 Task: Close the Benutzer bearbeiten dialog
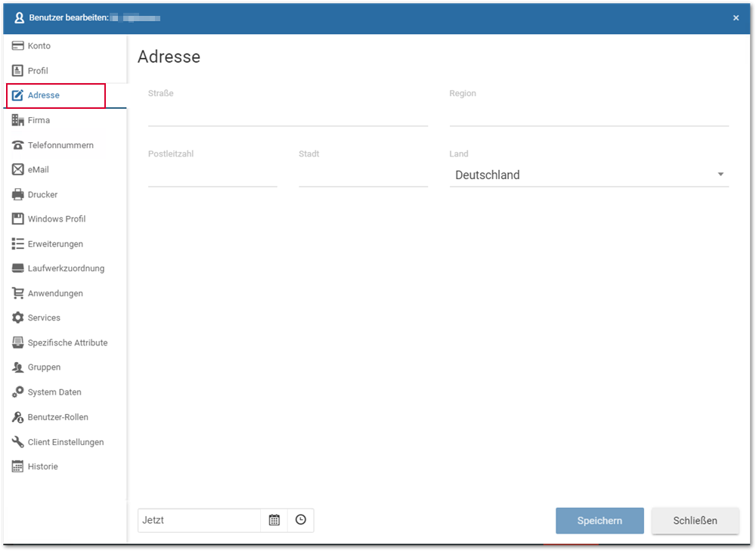736,18
